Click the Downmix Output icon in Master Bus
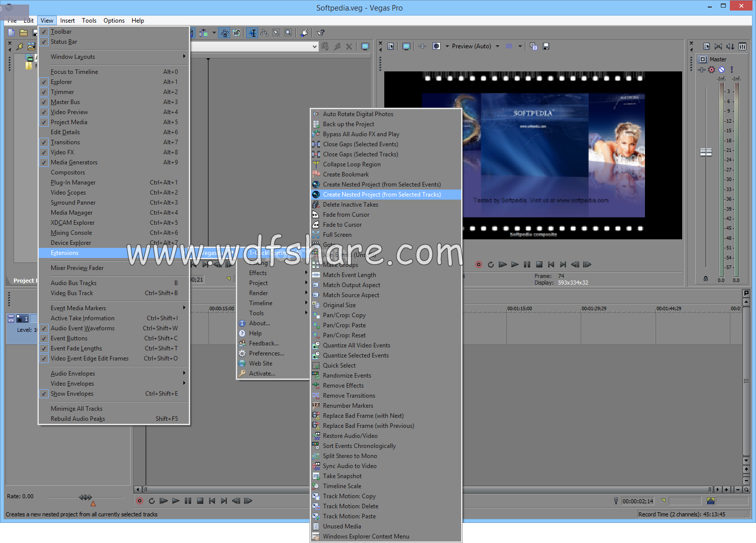 tap(718, 46)
